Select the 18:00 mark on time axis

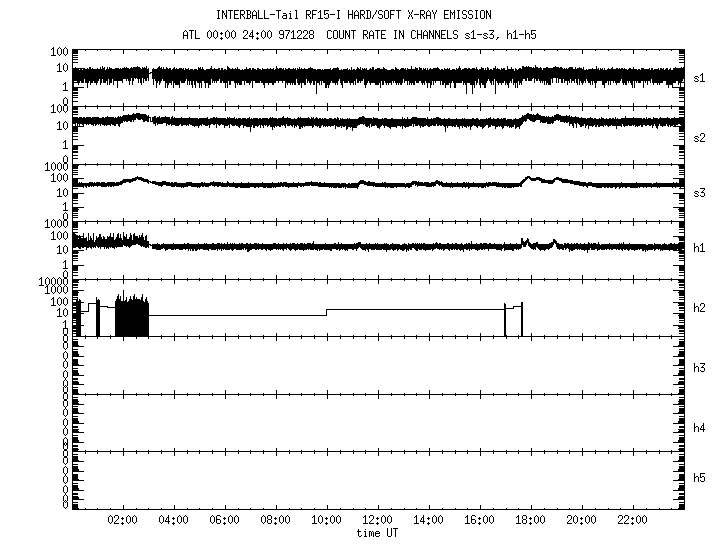[x=530, y=520]
